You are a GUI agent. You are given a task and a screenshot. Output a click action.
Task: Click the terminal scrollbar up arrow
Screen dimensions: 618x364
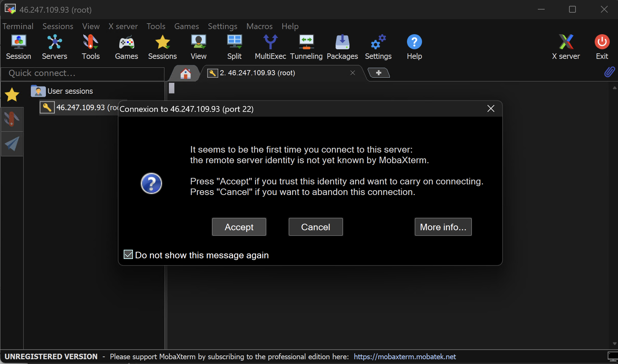pos(615,88)
